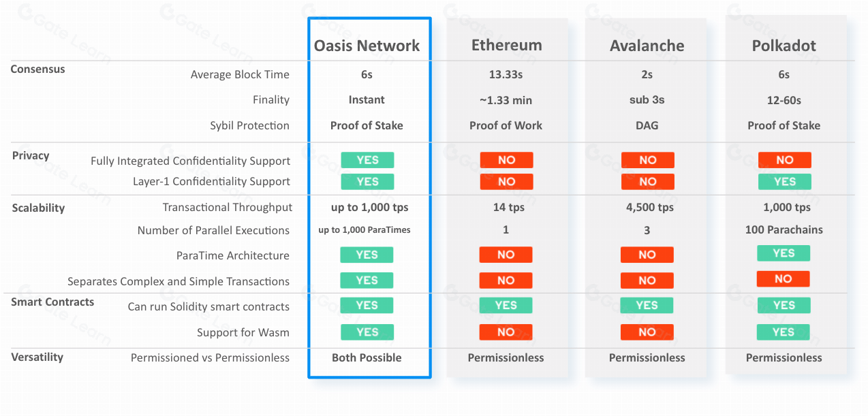The width and height of the screenshot is (868, 416).
Task: Click Avalanche's 4,500 tps throughput value
Action: click(x=647, y=208)
